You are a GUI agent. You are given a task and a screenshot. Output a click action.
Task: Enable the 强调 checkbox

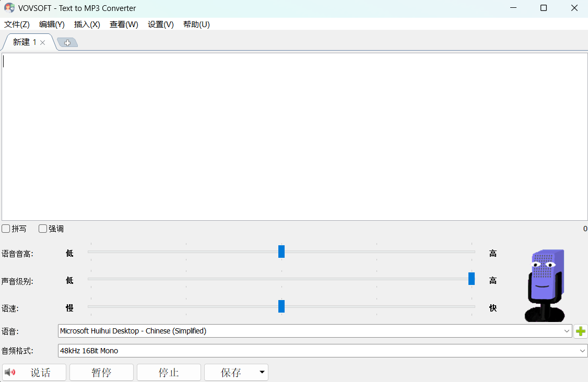point(43,229)
